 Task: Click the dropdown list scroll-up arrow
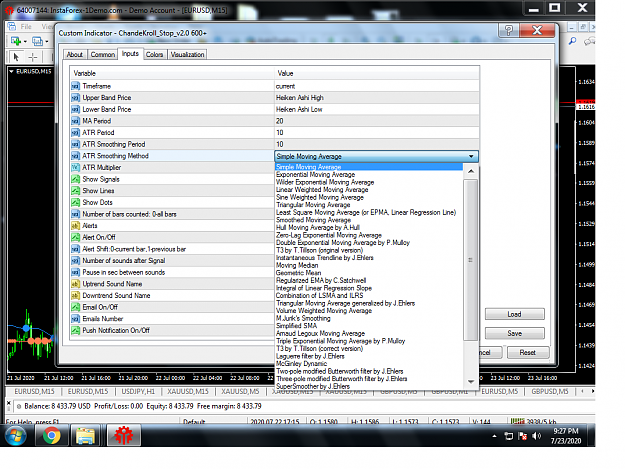(x=471, y=171)
